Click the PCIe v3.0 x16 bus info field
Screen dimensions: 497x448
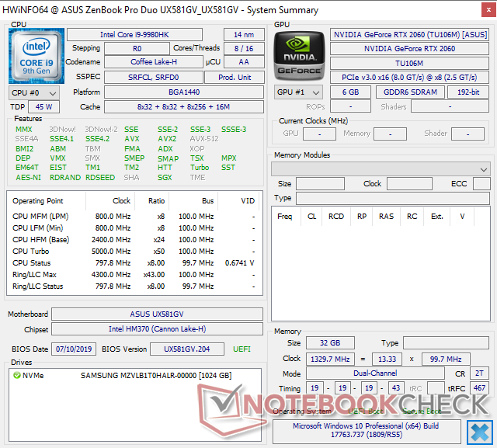(x=409, y=77)
